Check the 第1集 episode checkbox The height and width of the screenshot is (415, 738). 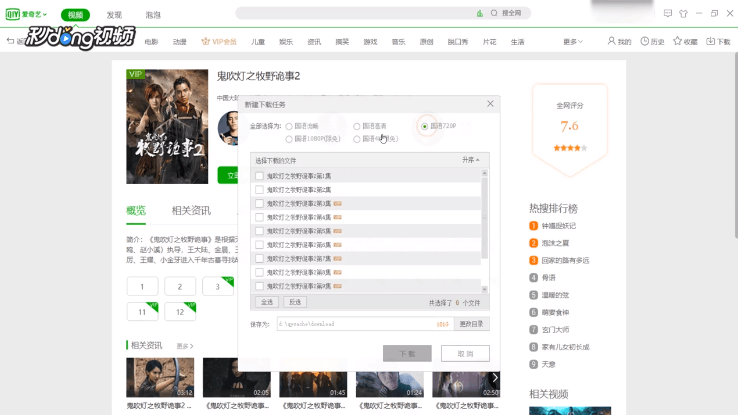coord(259,176)
